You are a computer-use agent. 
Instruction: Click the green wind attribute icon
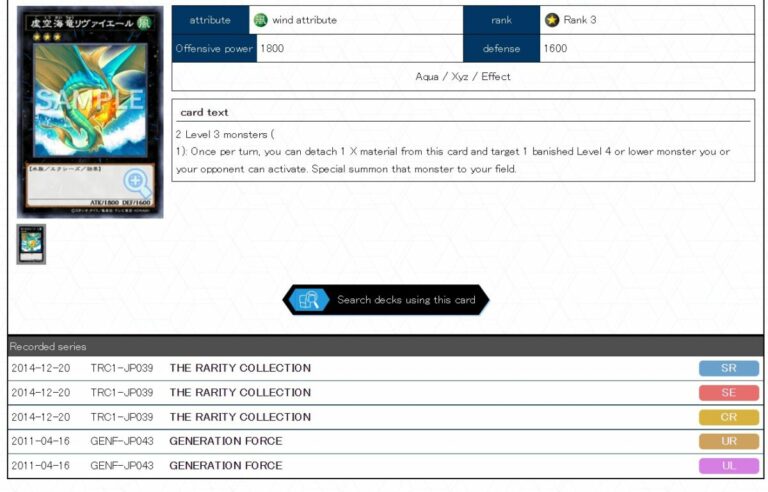[261, 20]
